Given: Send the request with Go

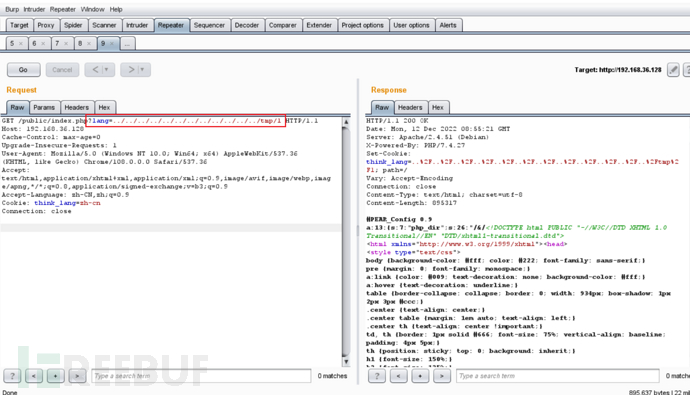Looking at the screenshot, I should click(x=23, y=69).
